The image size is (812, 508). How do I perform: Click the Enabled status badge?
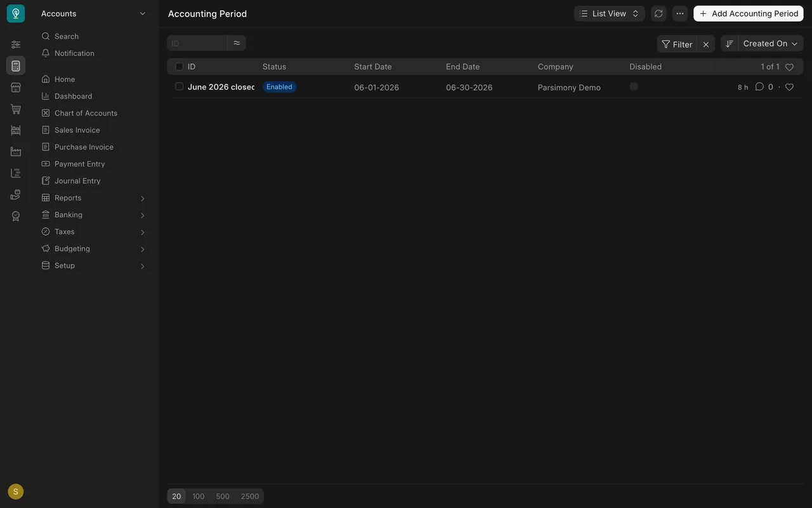(x=279, y=87)
